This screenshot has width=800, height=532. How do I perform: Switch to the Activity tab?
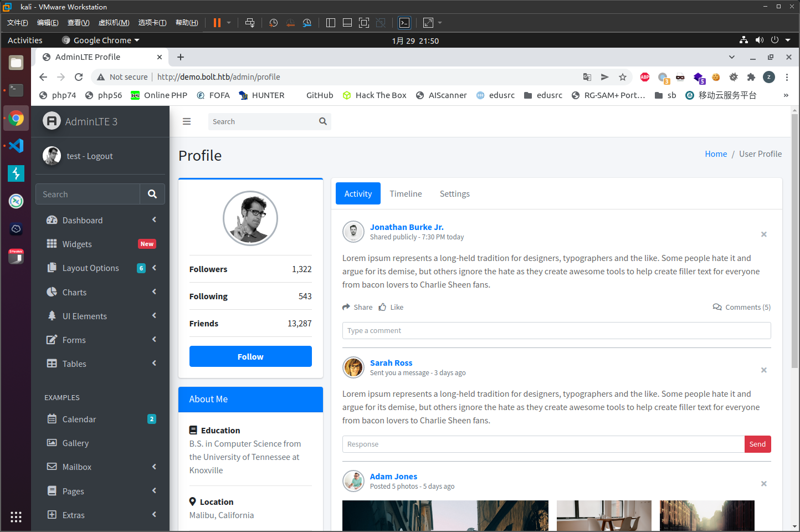click(x=358, y=193)
